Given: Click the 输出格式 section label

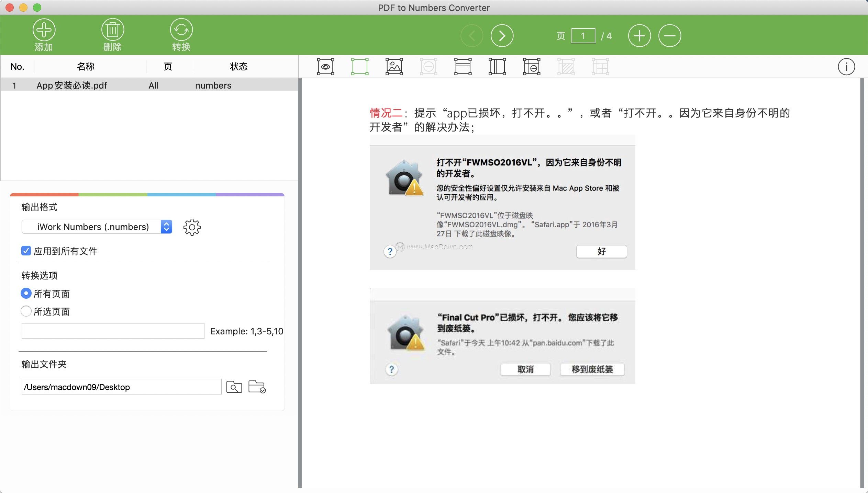Looking at the screenshot, I should coord(39,207).
